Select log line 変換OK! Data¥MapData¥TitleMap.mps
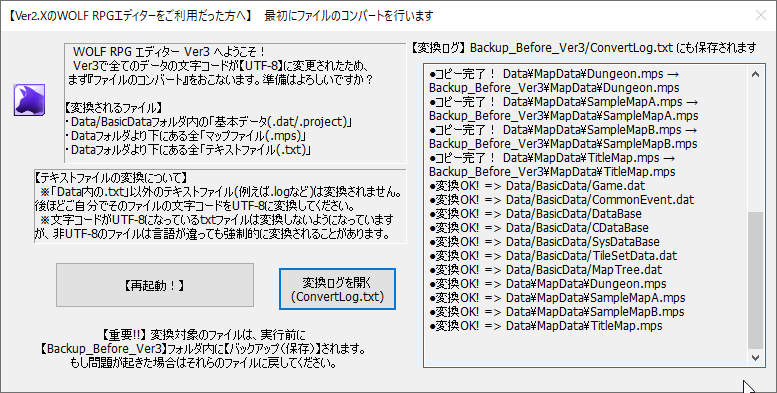 546,326
